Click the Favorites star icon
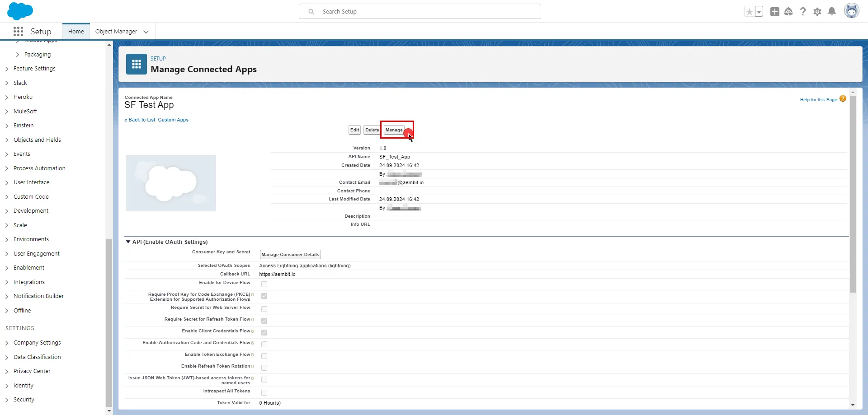The width and height of the screenshot is (868, 415). (x=750, y=12)
